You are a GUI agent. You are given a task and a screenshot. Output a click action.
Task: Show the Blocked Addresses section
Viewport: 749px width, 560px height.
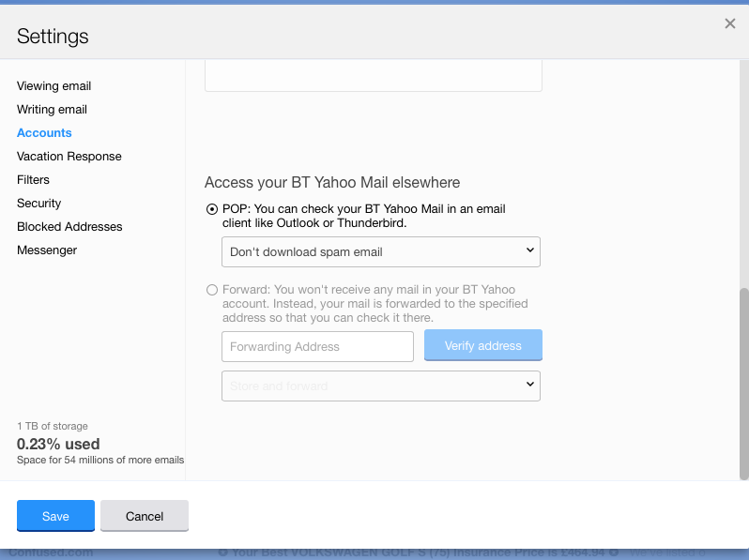click(69, 227)
